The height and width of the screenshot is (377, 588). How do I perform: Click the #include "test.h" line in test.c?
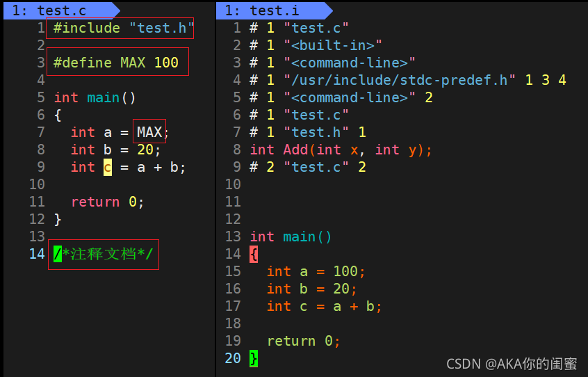pyautogui.click(x=120, y=29)
